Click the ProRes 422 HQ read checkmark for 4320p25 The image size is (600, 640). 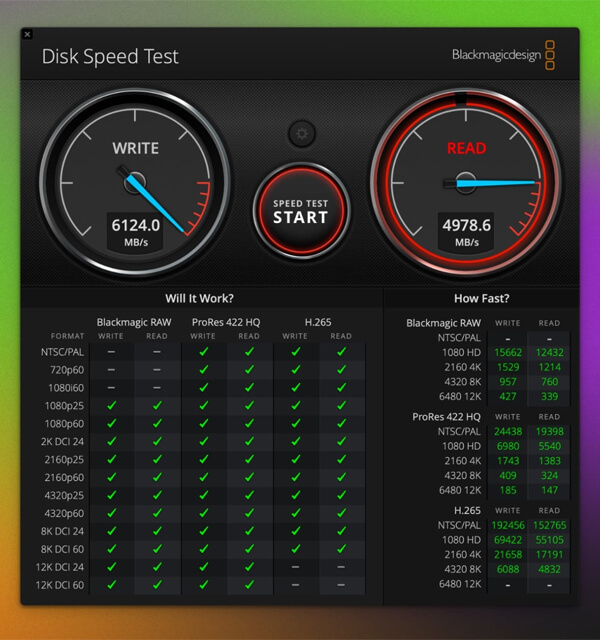pyautogui.click(x=249, y=495)
